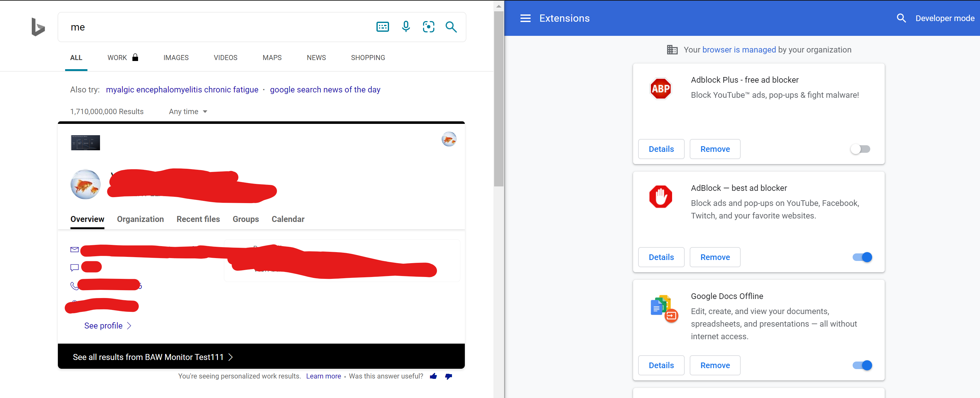Image resolution: width=980 pixels, height=398 pixels.
Task: Enable the Adblock Plus extension
Action: coord(860,149)
